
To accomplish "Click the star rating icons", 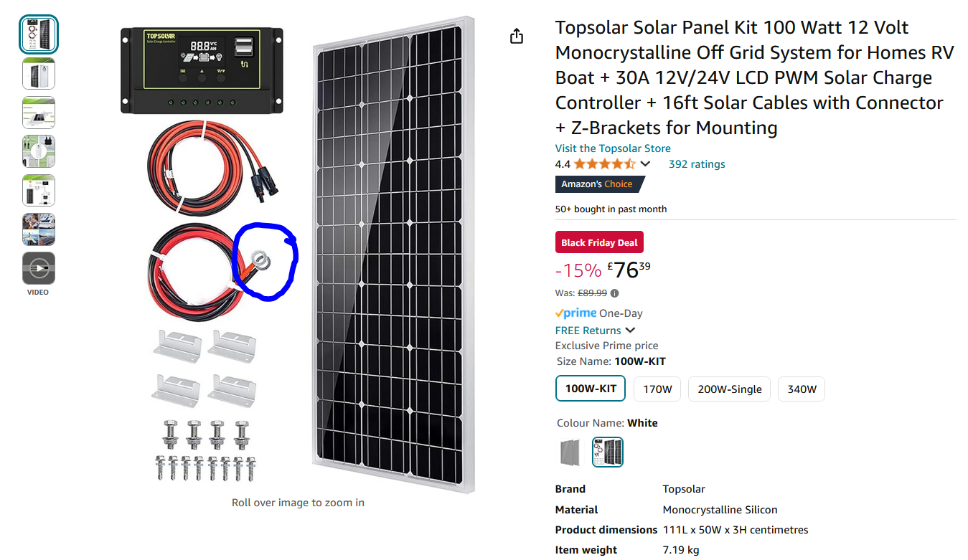I will (604, 164).
